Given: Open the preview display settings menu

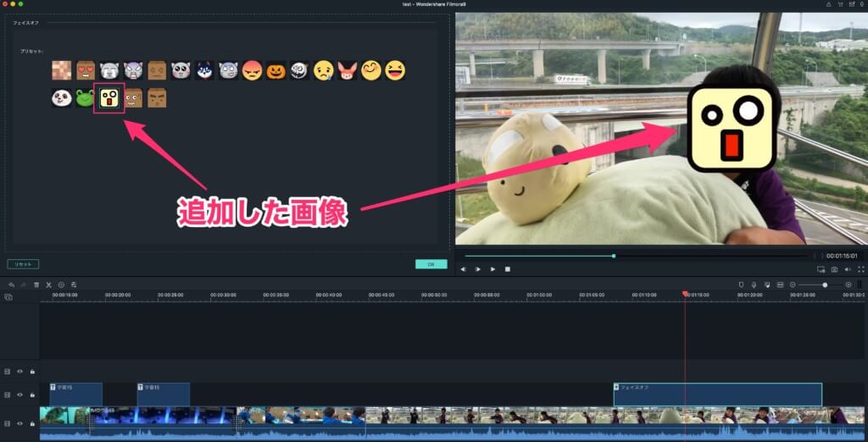Looking at the screenshot, I should point(821,269).
